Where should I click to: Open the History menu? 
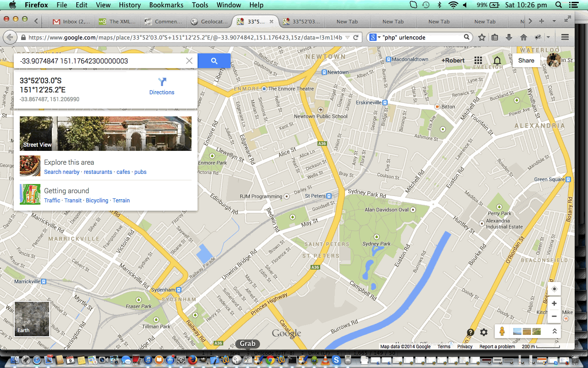[x=130, y=5]
